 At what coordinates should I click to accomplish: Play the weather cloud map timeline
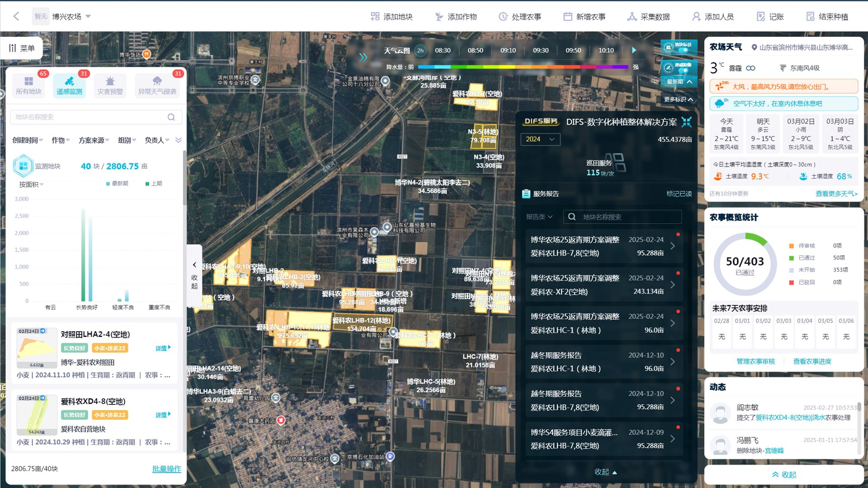[x=634, y=50]
